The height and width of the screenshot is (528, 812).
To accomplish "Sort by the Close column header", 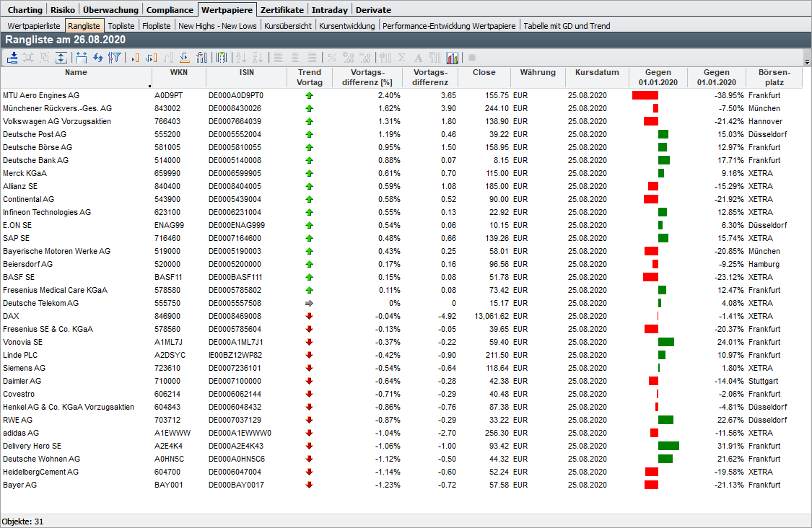I will coord(484,73).
